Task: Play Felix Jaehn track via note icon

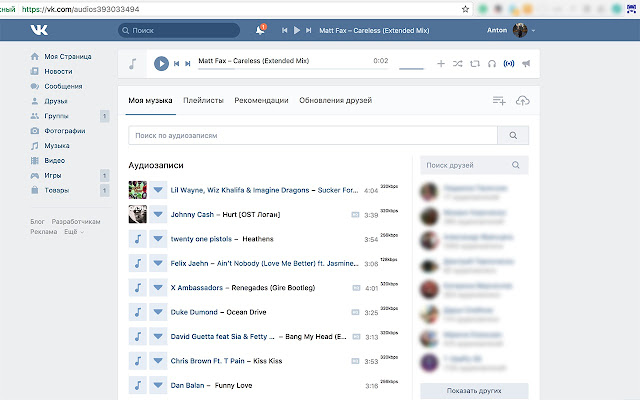Action: pyautogui.click(x=138, y=263)
